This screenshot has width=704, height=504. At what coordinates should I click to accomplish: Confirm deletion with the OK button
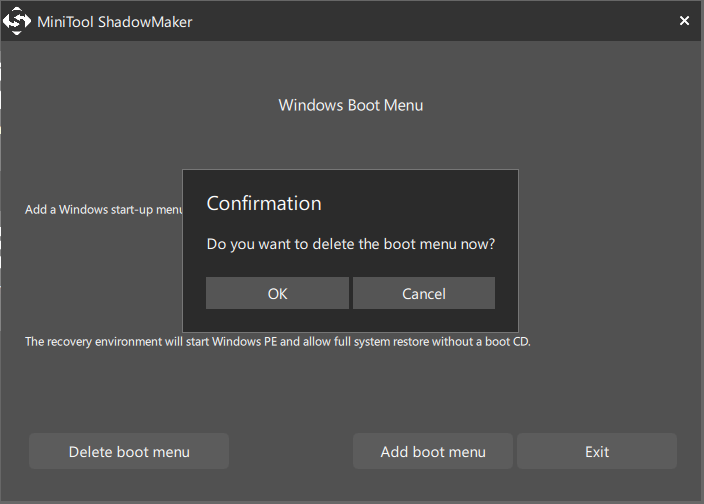tap(277, 293)
